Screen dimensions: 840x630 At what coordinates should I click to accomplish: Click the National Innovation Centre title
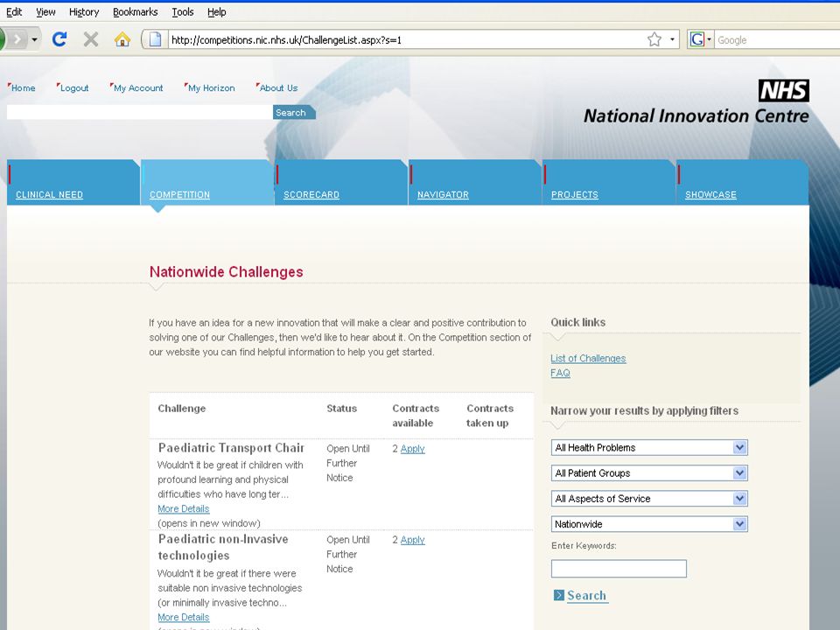tap(696, 115)
